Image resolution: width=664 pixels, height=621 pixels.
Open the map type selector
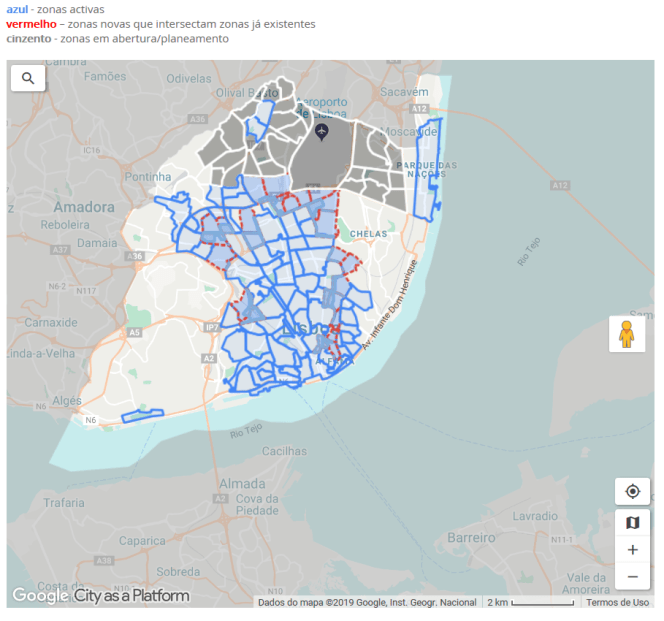click(x=632, y=523)
